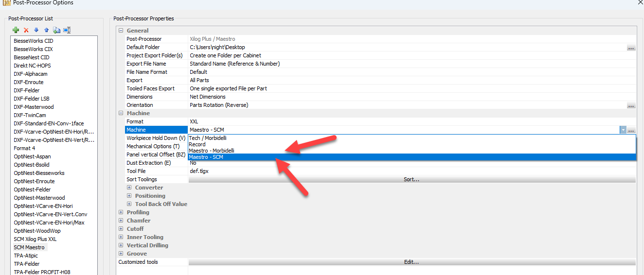Select TPA-Atipic post-processor
The height and width of the screenshot is (275, 644).
(x=26, y=256)
